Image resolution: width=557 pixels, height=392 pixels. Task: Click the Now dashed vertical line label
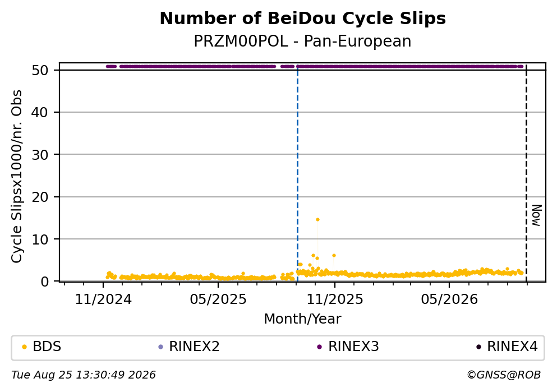click(536, 215)
